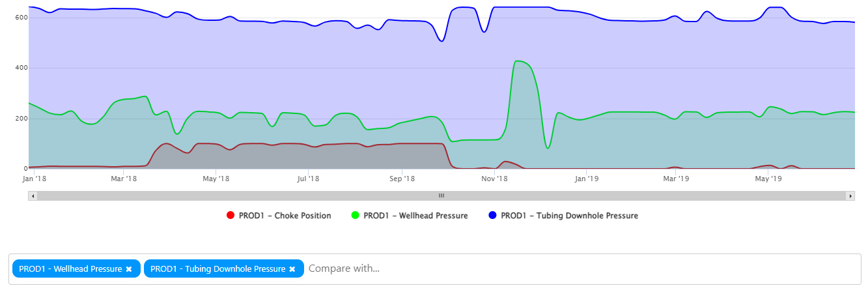Click the green Wellhead Pressure peak after Nov '18

coord(518,61)
